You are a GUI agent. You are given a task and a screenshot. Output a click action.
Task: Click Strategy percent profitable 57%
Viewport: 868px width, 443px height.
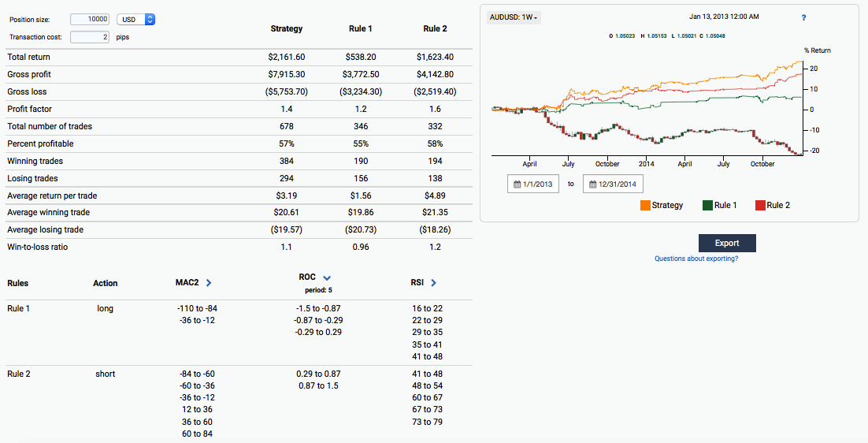(x=286, y=143)
